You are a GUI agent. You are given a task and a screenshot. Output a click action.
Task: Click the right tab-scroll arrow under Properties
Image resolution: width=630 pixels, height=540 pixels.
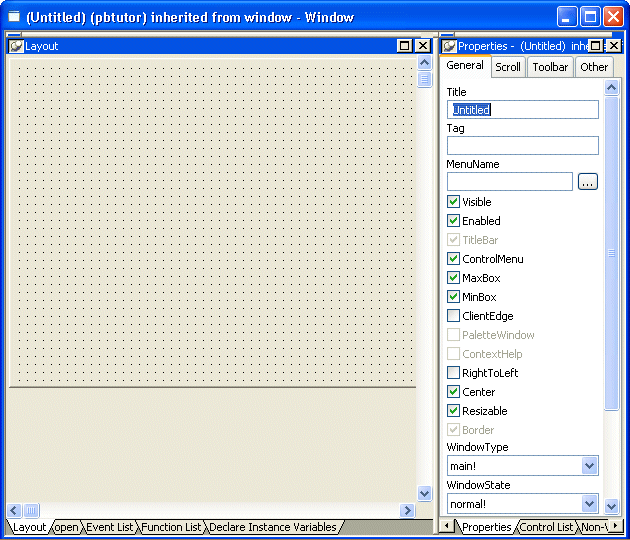point(616,526)
